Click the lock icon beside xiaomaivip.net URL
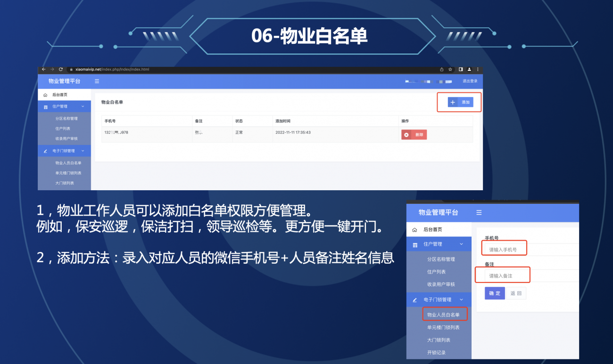Viewport: 613px width, 364px height. (71, 69)
